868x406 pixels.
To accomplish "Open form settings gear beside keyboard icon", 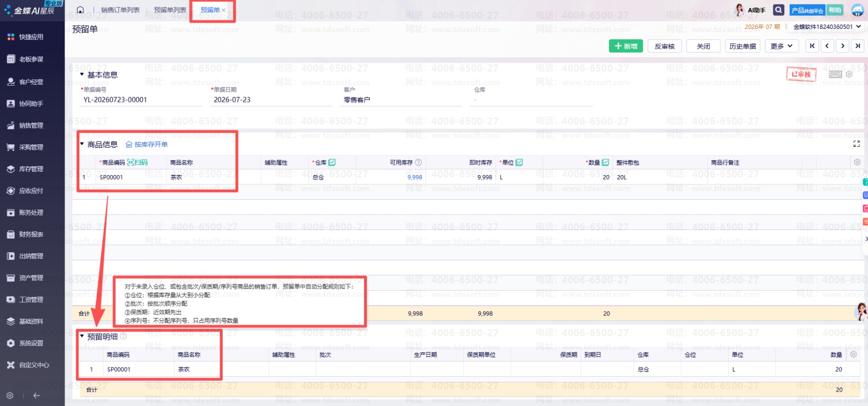I will point(849,74).
